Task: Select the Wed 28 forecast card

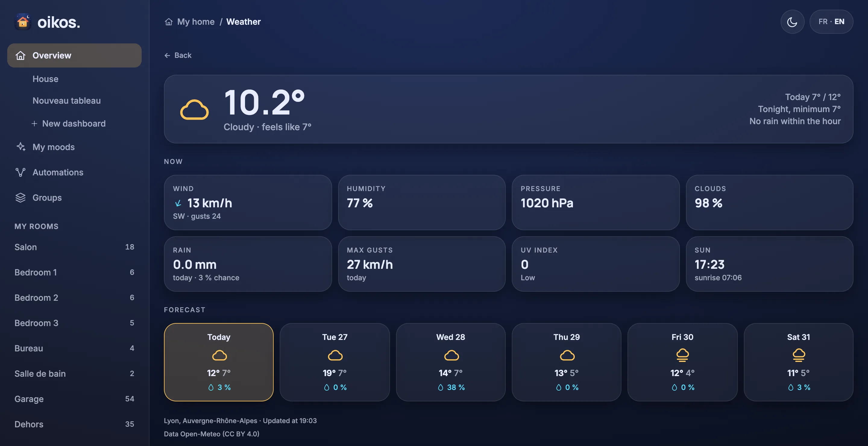Action: click(x=451, y=362)
